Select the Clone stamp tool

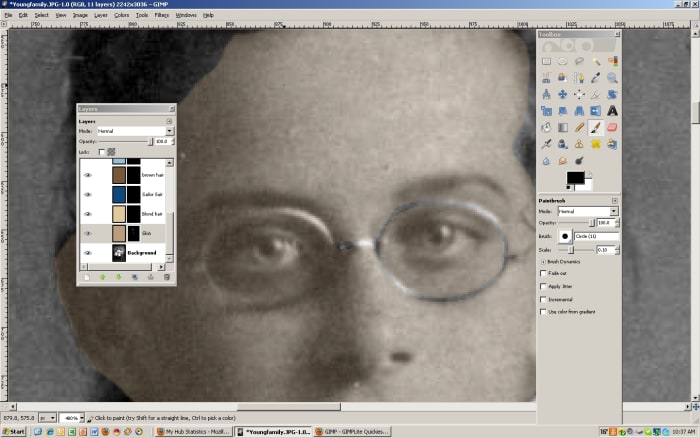tap(579, 144)
